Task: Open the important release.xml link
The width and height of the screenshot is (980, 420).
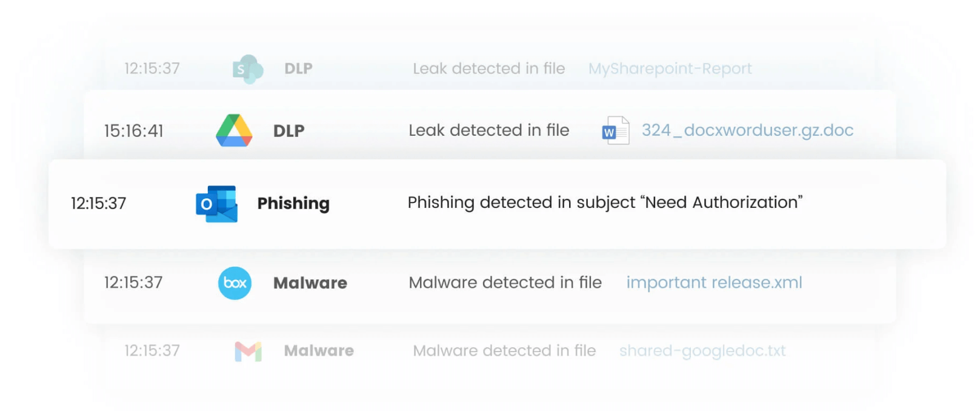Action: pyautogui.click(x=714, y=283)
